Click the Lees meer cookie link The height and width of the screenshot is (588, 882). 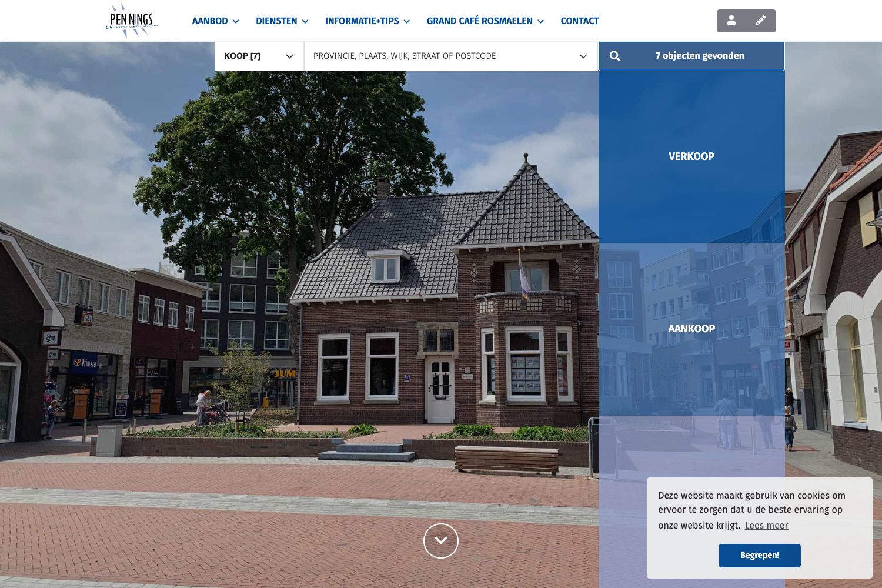tap(766, 526)
